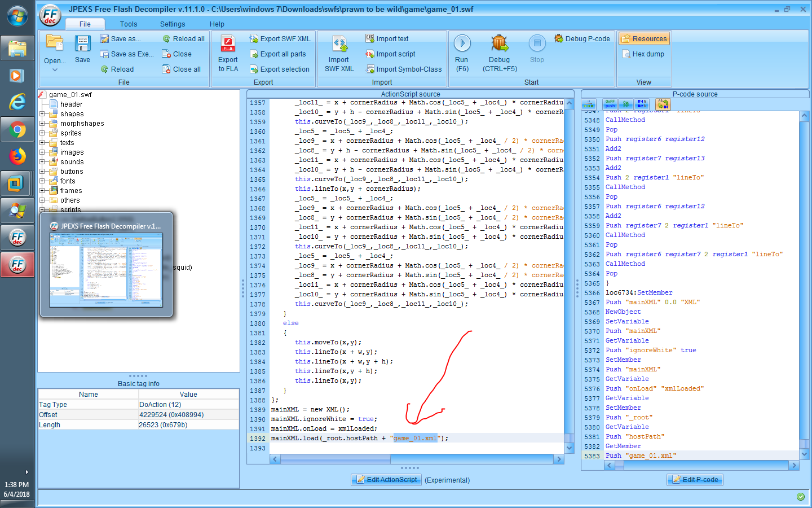The height and width of the screenshot is (508, 812).
Task: Expand the buttons tree node
Action: coord(42,171)
